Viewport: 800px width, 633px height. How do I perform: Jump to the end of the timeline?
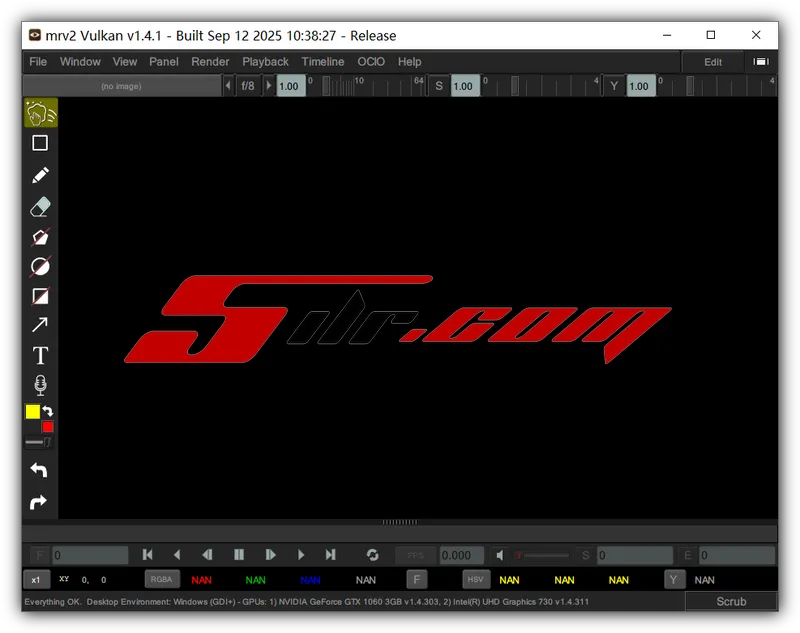coord(331,554)
